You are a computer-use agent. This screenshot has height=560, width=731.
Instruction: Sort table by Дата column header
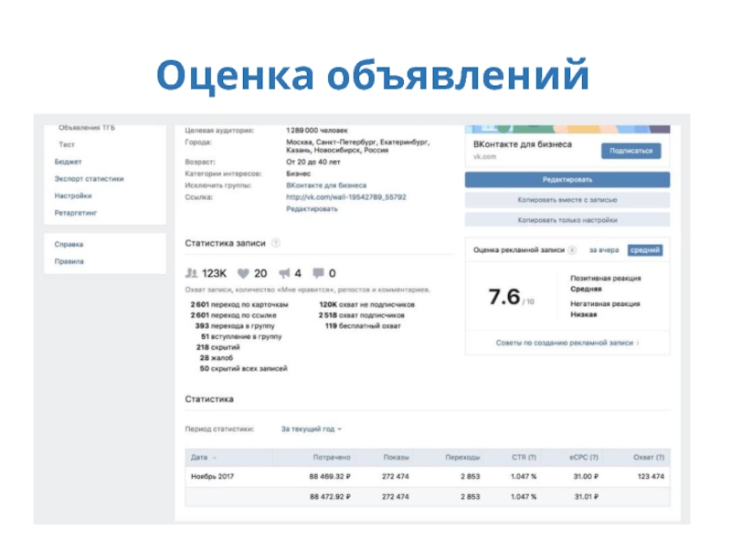pyautogui.click(x=203, y=457)
